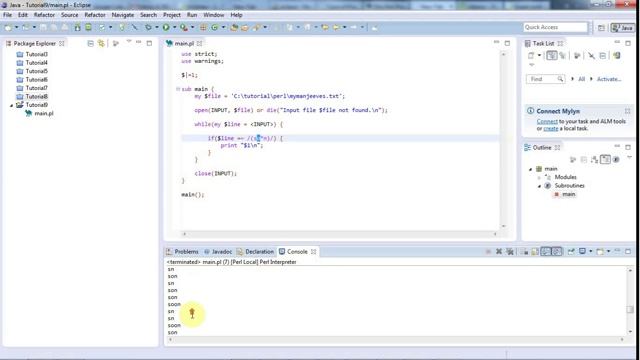
Task: Click Collapse All icon in Task List
Action: (x=602, y=56)
